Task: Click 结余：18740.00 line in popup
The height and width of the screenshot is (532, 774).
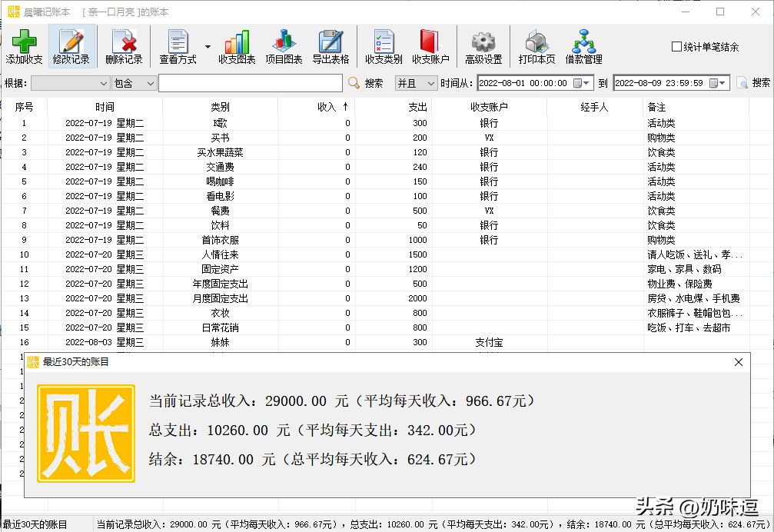Action: (x=313, y=460)
